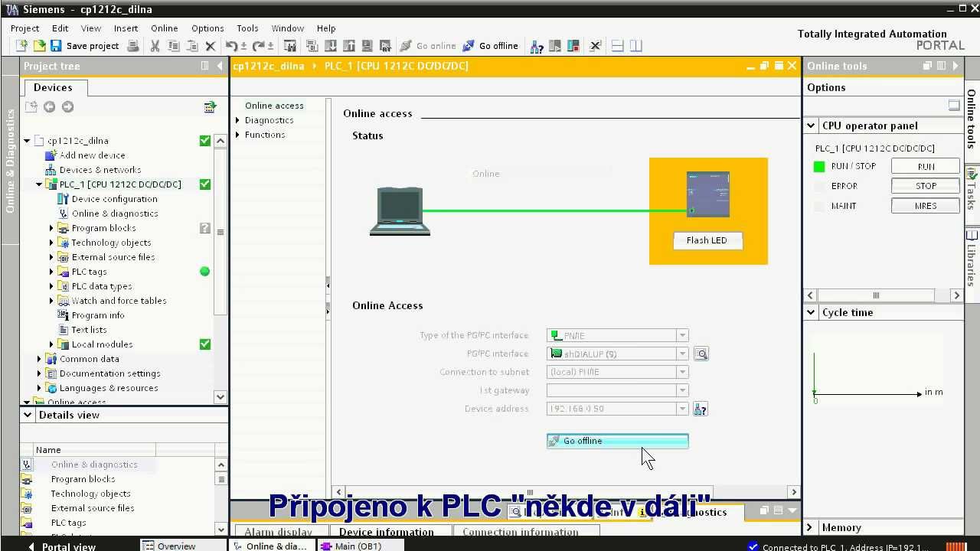Click the RUN button on CPU panel
Image resolution: width=980 pixels, height=551 pixels.
pos(926,166)
